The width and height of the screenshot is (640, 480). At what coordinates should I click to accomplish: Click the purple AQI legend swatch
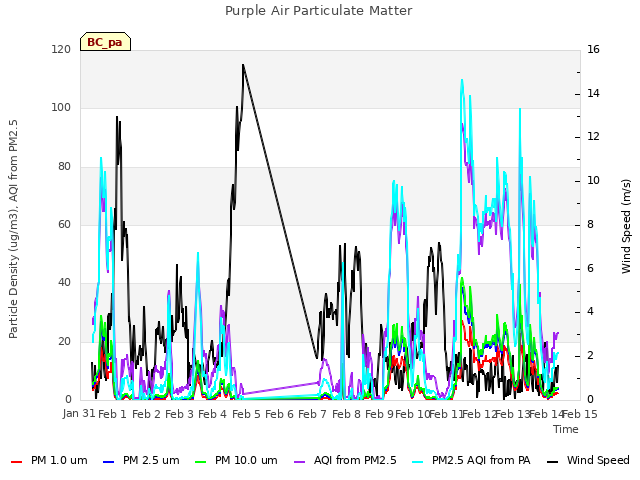(x=299, y=461)
